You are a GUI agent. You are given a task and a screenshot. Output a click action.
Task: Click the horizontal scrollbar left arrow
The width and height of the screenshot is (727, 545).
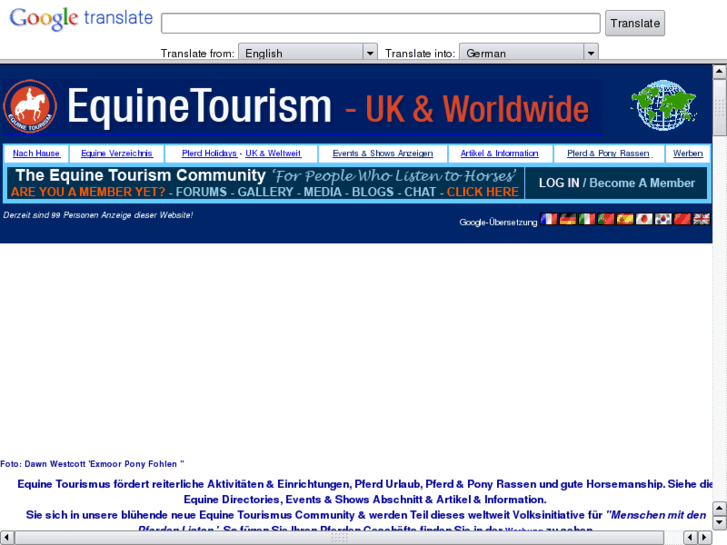pos(6,538)
